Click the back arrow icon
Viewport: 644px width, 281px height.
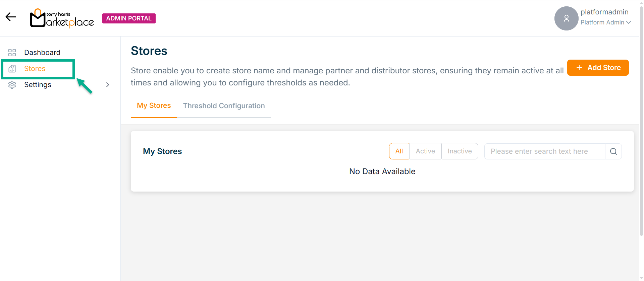pyautogui.click(x=11, y=17)
